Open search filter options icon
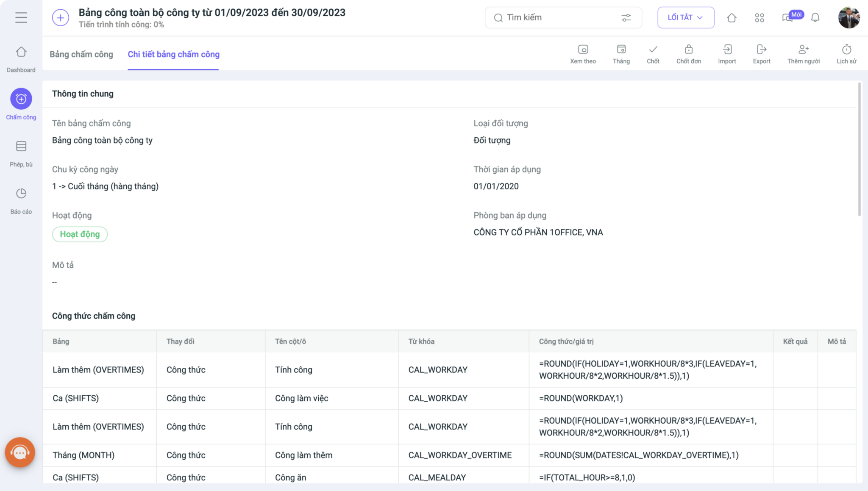Viewport: 868px width, 491px height. [x=626, y=18]
